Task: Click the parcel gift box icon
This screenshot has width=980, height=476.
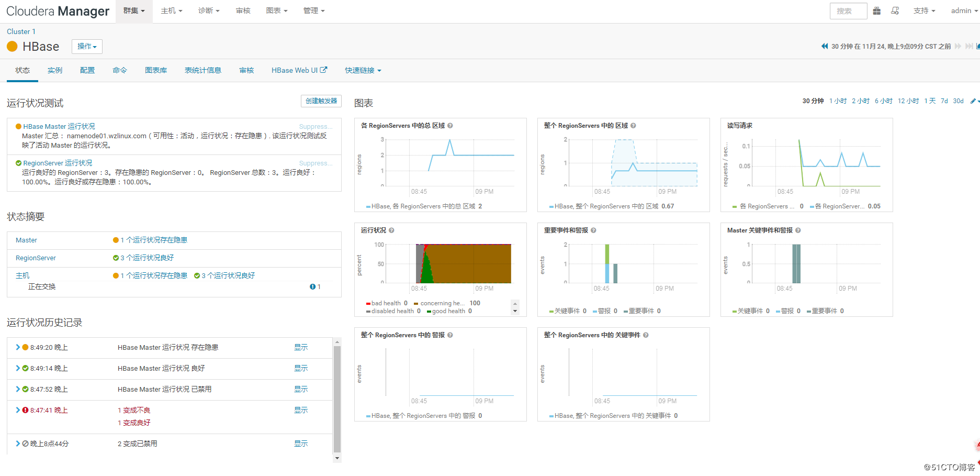Action: (x=877, y=11)
